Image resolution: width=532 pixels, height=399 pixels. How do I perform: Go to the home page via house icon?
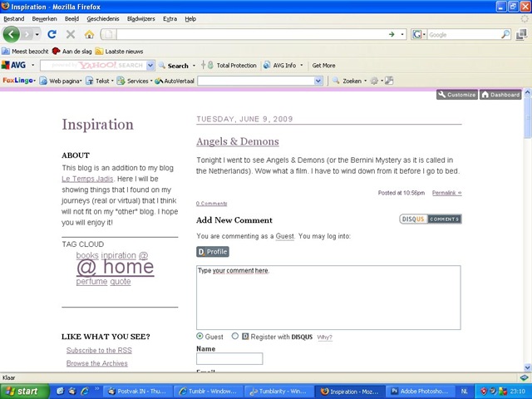click(x=89, y=34)
